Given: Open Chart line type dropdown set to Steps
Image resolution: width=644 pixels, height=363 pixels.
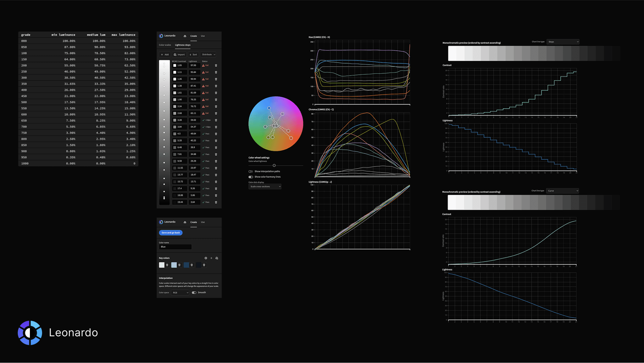Looking at the screenshot, I should tap(563, 42).
